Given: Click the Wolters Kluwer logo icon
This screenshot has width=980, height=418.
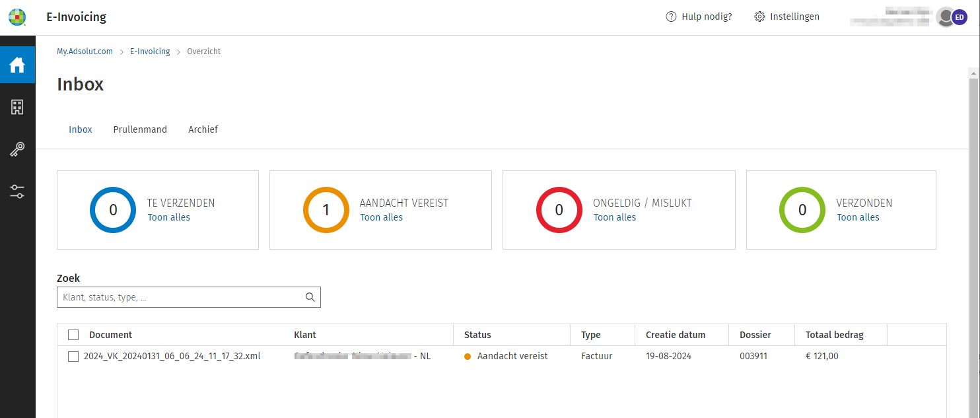Looking at the screenshot, I should (x=17, y=17).
